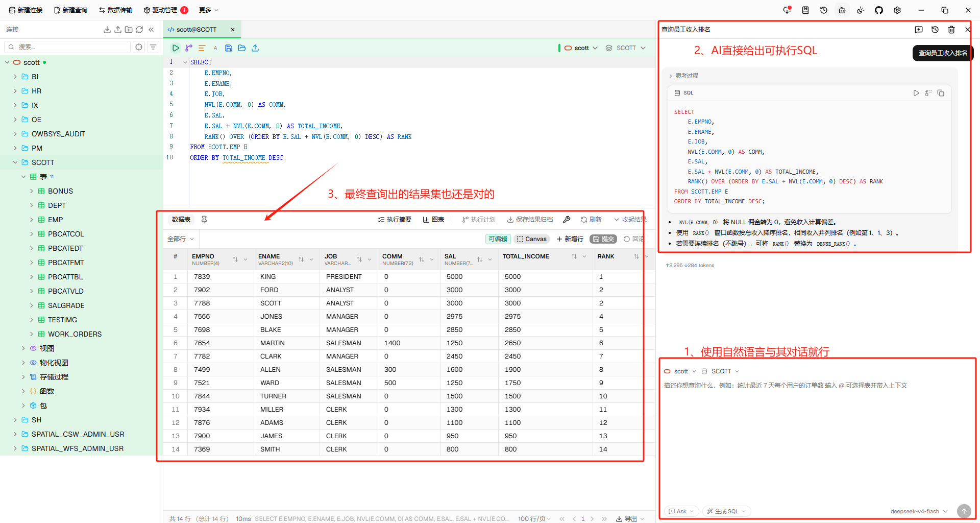Toggle the light/dark theme icon
This screenshot has width=980, height=523.
[861, 10]
